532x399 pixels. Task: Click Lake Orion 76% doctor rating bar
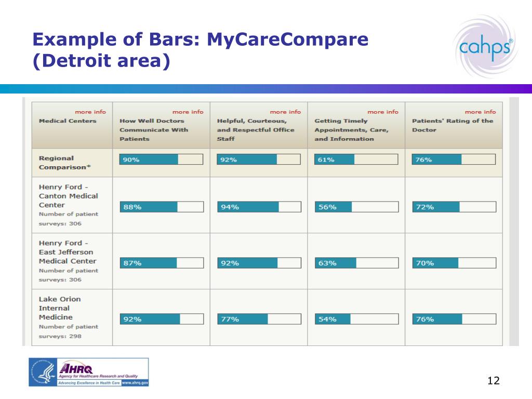(x=454, y=319)
